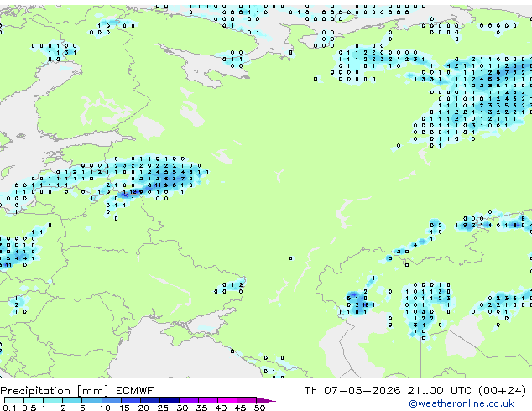Click the 'Th 07-05-2026 21..00 UTC (00+24)' timestamp

pos(415,391)
